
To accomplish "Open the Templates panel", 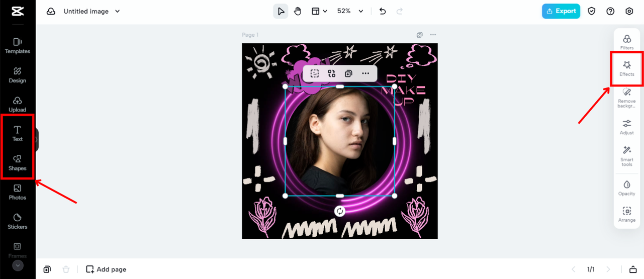I will click(18, 46).
